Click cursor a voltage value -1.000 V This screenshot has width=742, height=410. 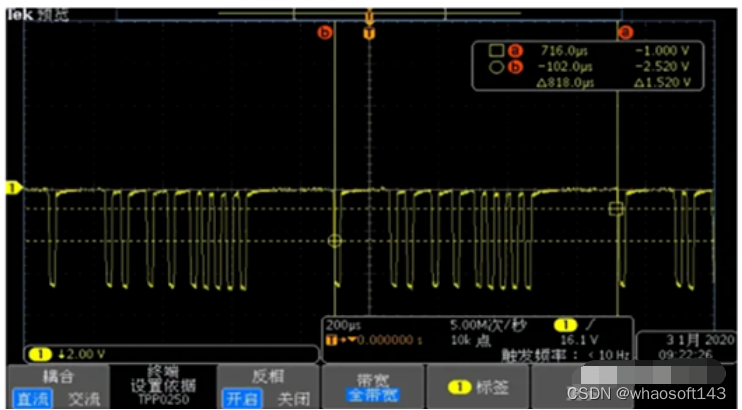click(x=662, y=50)
